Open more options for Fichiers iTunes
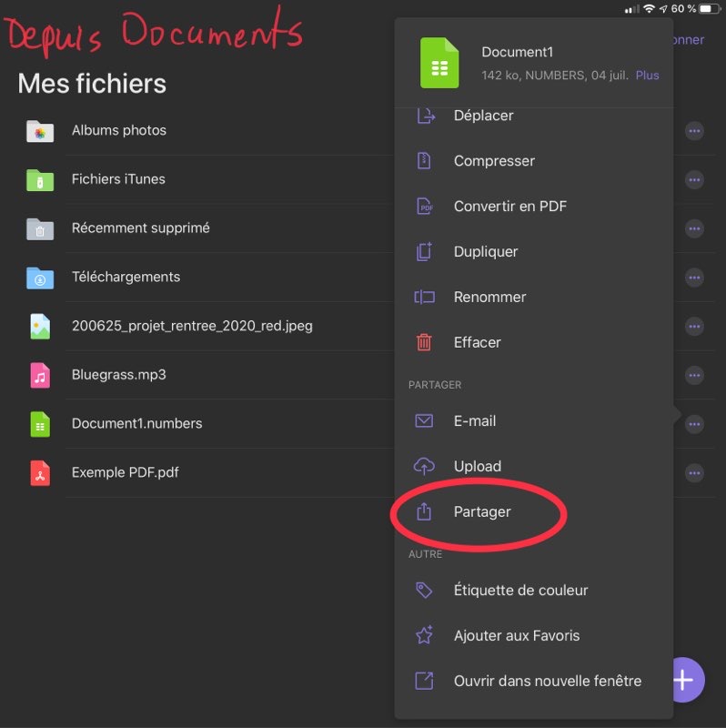This screenshot has width=726, height=728. pos(694,180)
